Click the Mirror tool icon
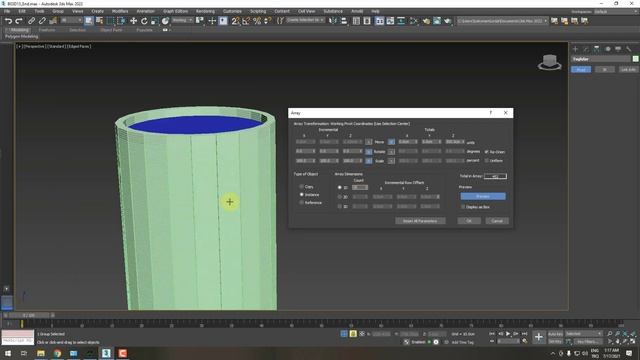This screenshot has width=640, height=360. pyautogui.click(x=333, y=21)
